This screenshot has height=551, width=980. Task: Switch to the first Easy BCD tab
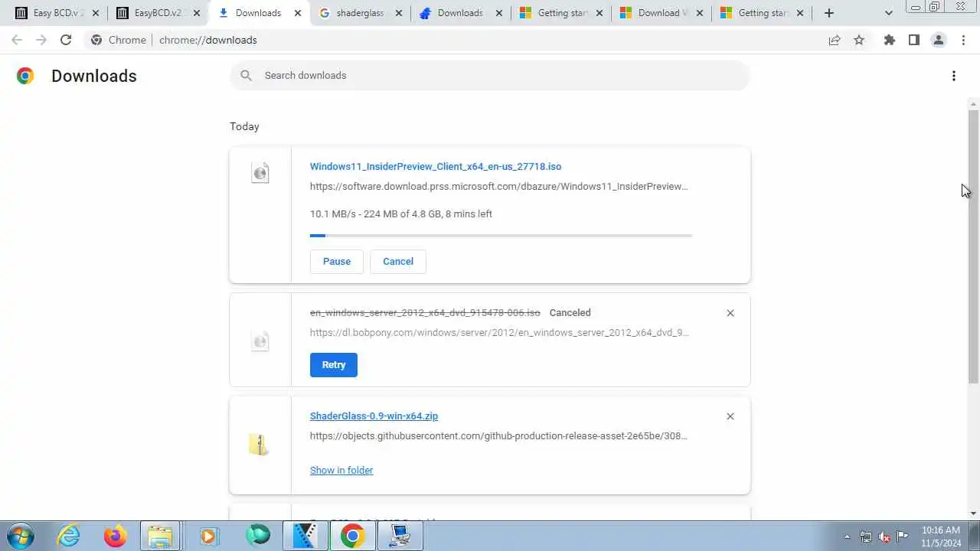coord(57,13)
